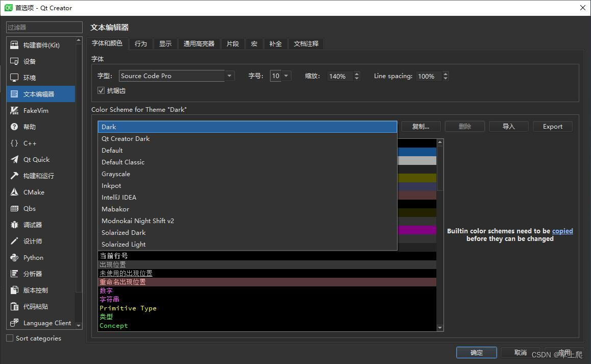Click the Export button
The image size is (591, 364).
[552, 126]
